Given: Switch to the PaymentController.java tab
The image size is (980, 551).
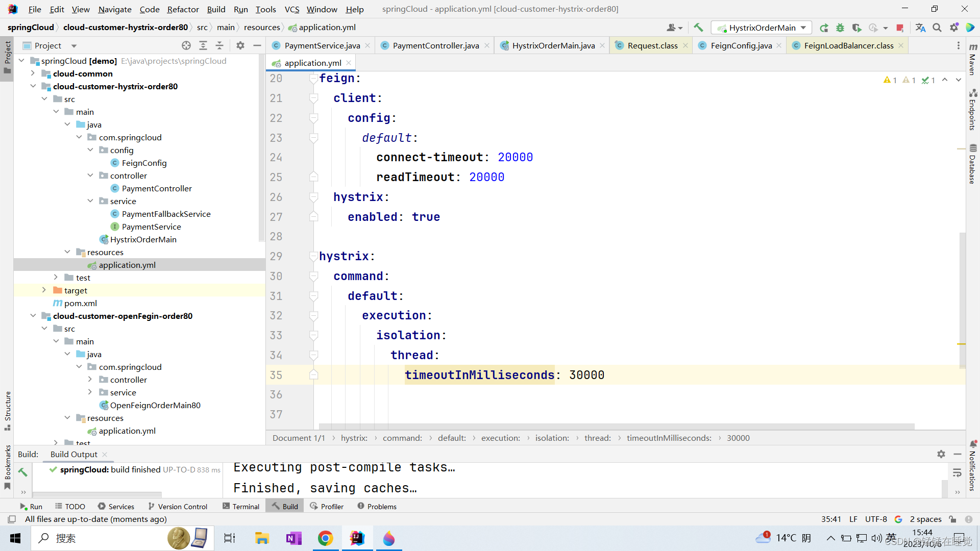Looking at the screenshot, I should click(x=434, y=45).
